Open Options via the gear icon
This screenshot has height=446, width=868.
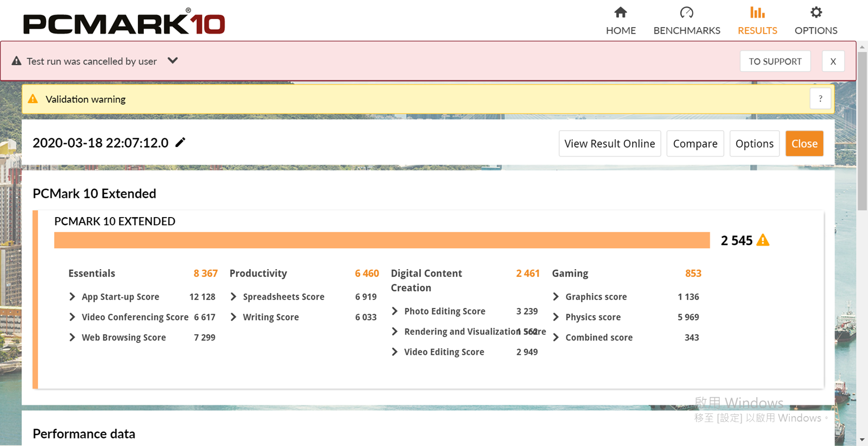[x=816, y=12]
